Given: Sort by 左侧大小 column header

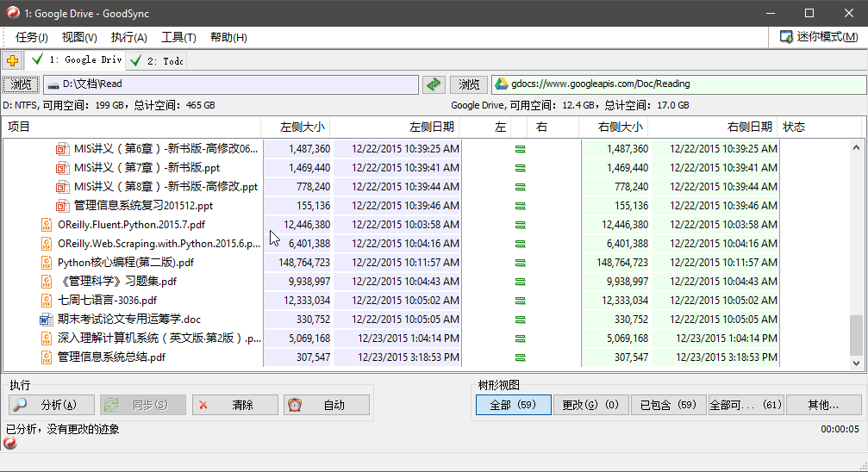Looking at the screenshot, I should click(x=296, y=127).
